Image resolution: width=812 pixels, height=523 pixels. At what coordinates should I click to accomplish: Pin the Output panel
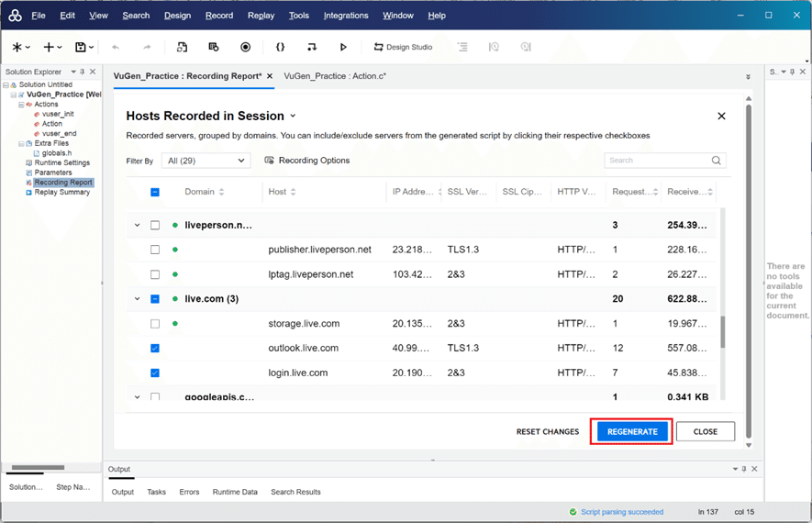[x=744, y=469]
